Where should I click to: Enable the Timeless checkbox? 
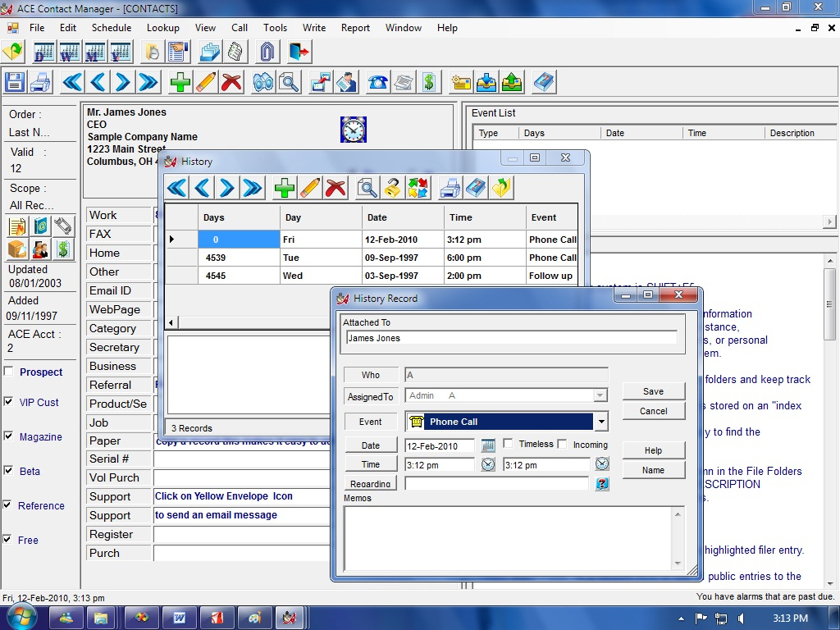[508, 444]
